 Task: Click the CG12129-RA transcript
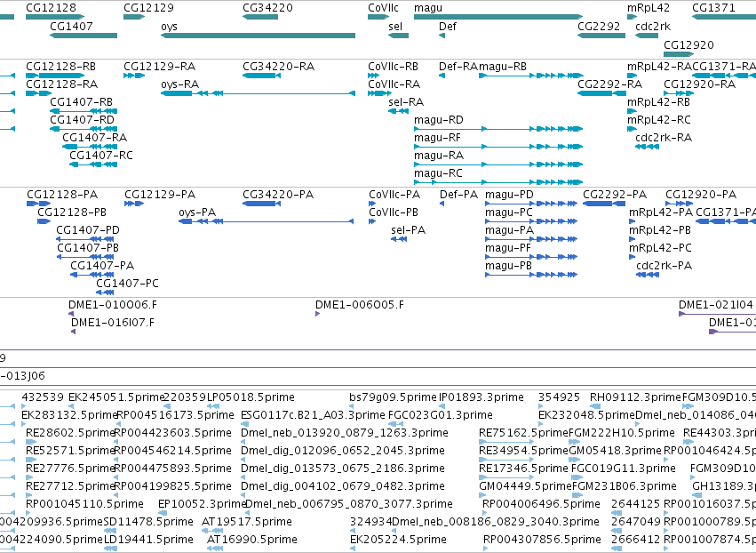click(x=160, y=66)
